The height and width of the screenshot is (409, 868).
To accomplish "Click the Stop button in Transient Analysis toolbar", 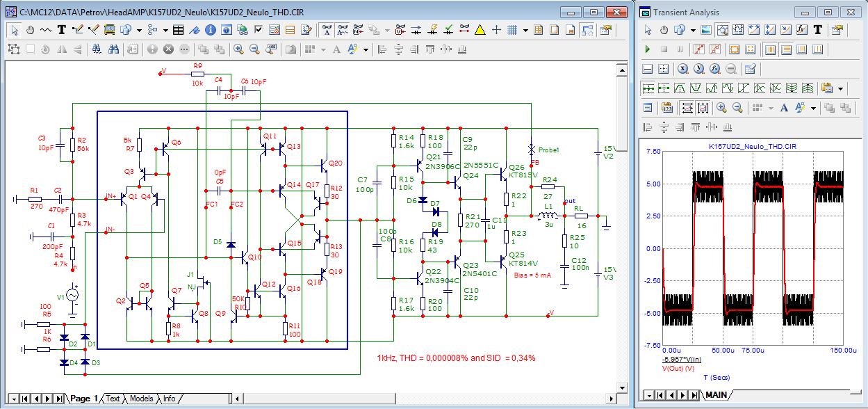I will pyautogui.click(x=664, y=49).
